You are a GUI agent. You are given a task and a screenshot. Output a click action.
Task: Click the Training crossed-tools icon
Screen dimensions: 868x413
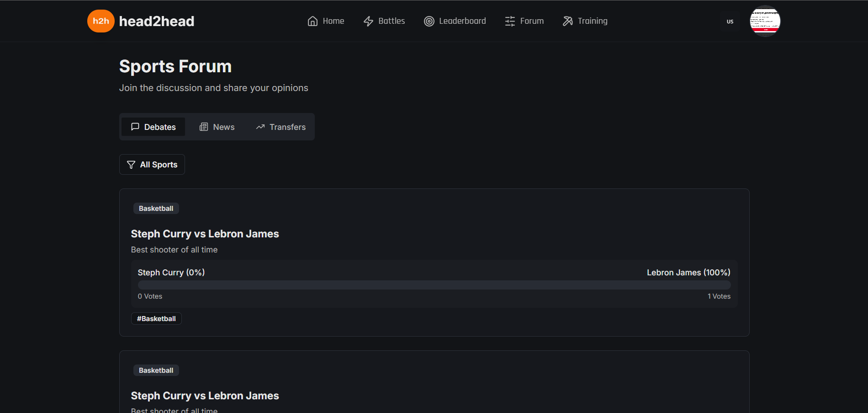coord(567,21)
